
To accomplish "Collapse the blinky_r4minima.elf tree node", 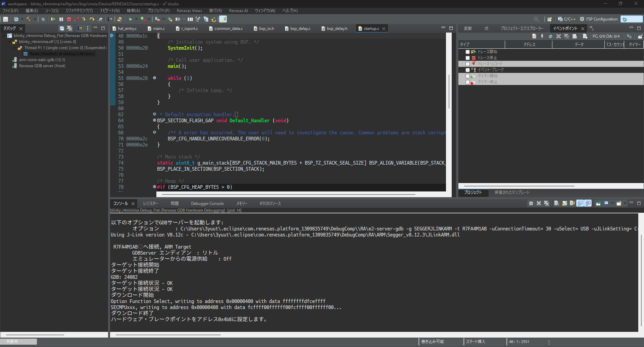I will (9, 42).
